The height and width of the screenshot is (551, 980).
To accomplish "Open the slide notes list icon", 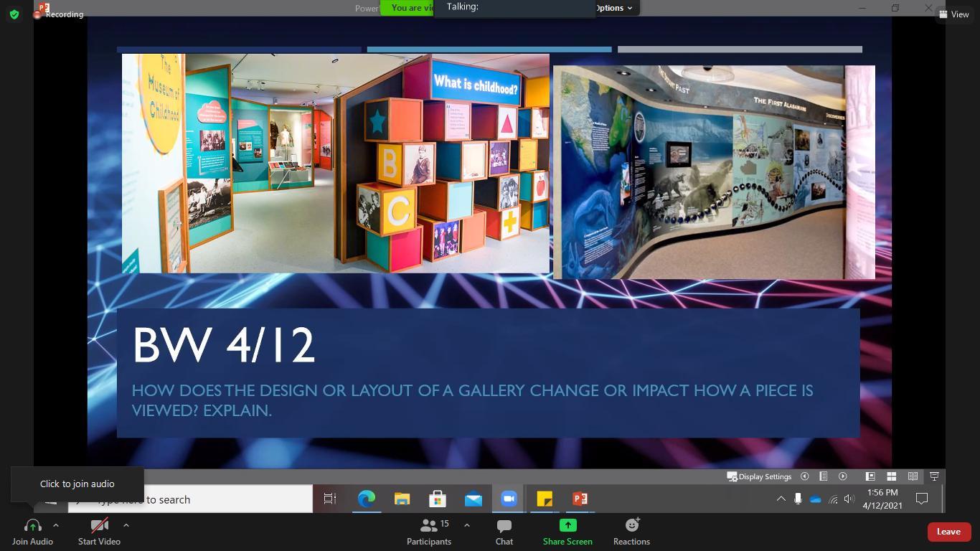I will 824,476.
